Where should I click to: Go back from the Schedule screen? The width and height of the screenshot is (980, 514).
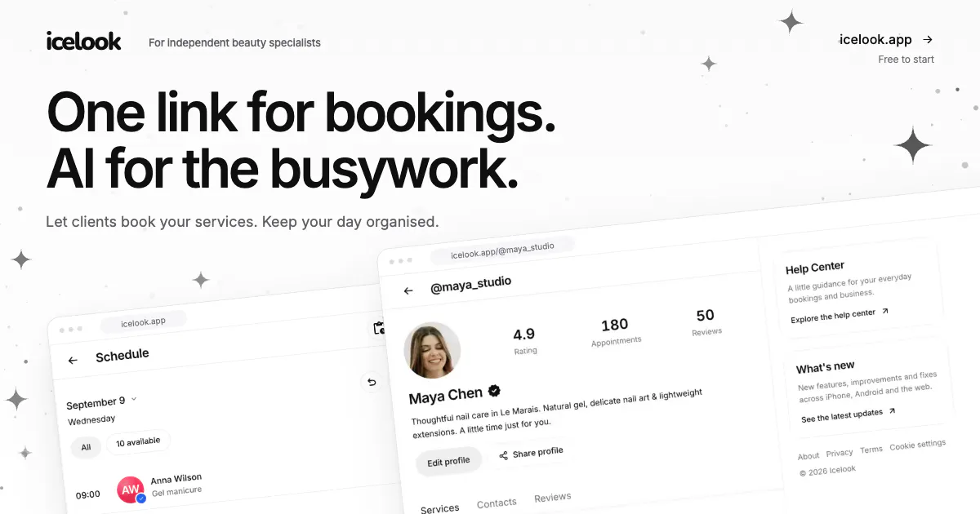coord(73,360)
